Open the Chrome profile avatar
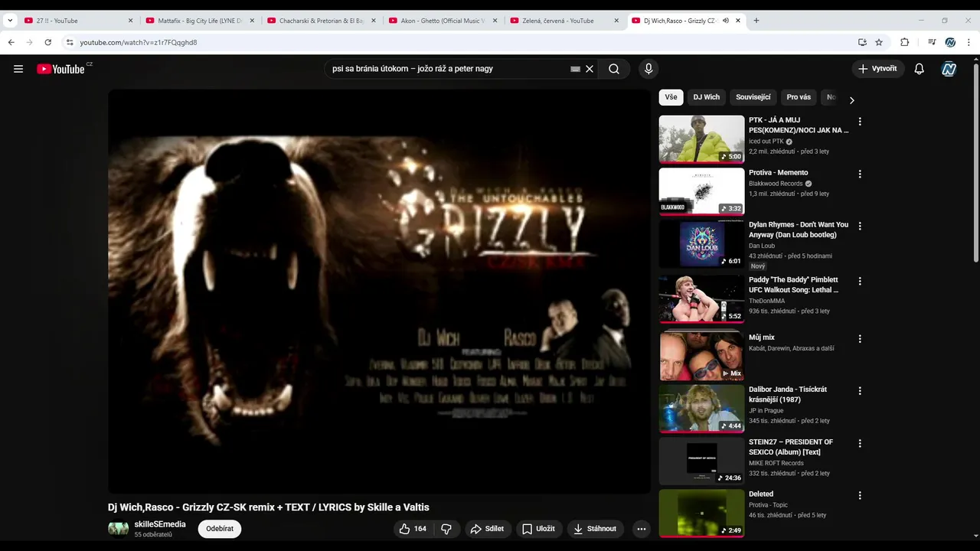 coord(950,42)
